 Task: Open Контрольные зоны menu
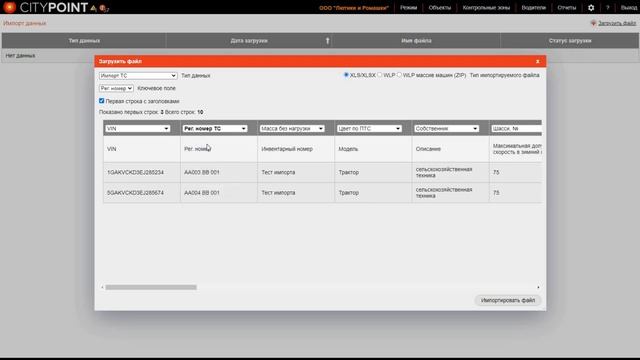click(486, 8)
